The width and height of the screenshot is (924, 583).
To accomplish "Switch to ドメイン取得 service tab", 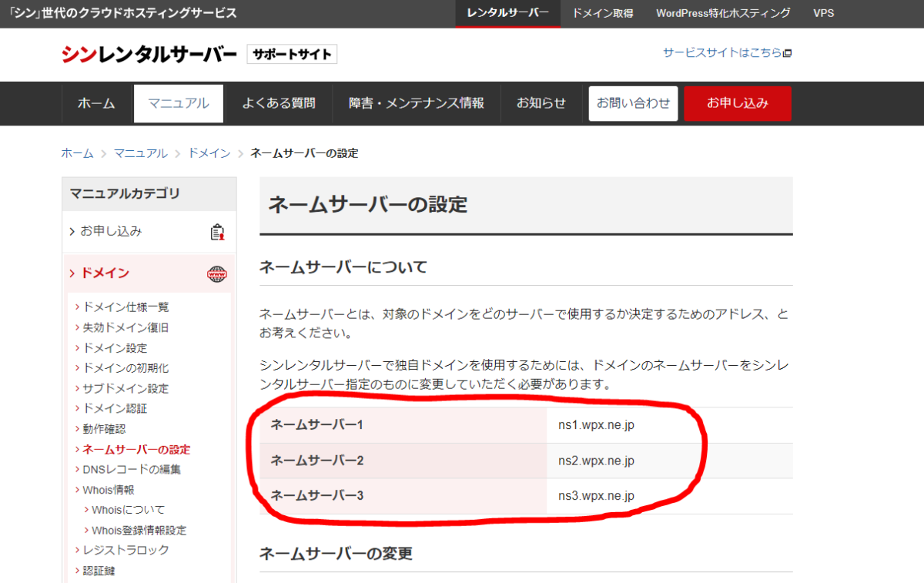I will point(603,13).
